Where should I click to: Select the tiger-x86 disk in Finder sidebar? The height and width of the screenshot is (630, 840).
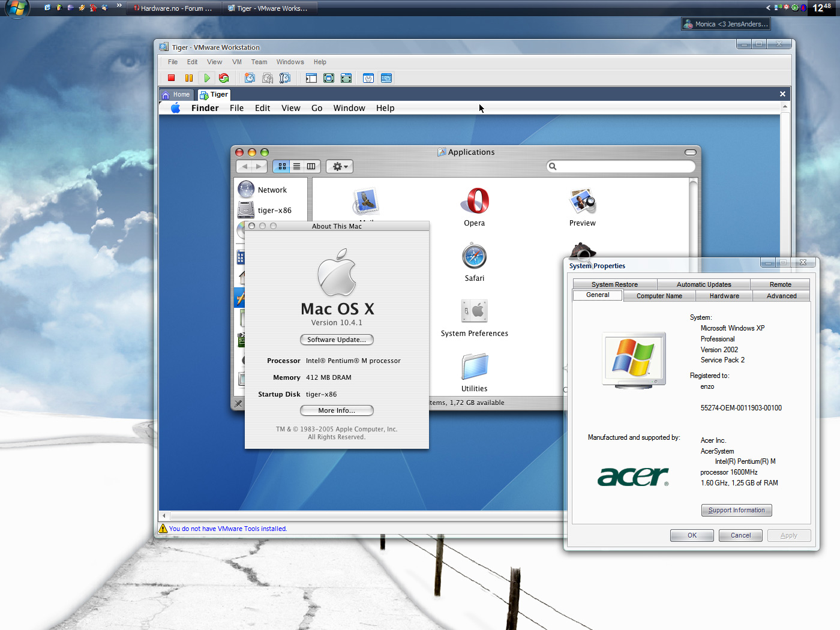point(265,210)
